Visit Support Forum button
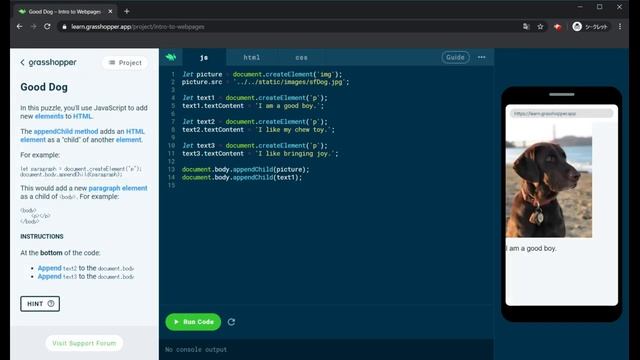 point(84,343)
